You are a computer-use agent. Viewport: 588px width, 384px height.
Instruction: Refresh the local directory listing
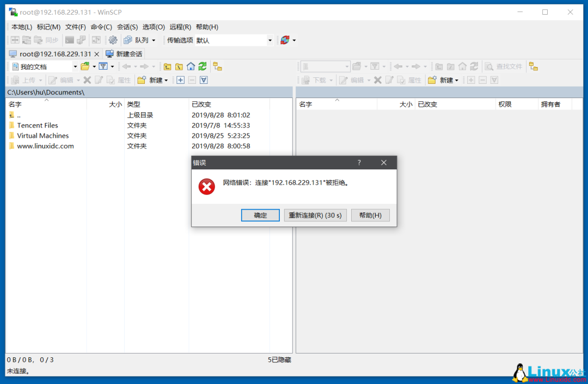pos(201,66)
